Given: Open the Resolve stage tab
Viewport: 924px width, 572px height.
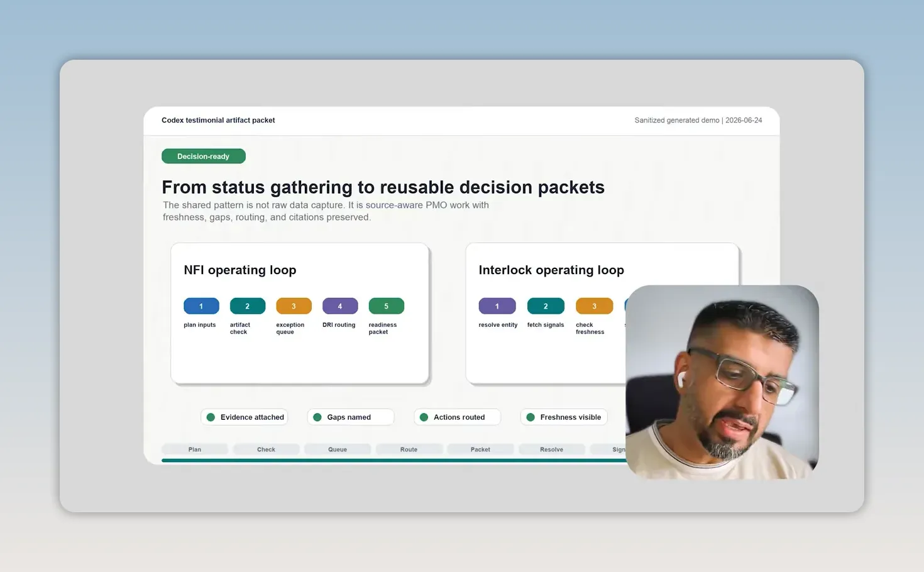Looking at the screenshot, I should [551, 449].
